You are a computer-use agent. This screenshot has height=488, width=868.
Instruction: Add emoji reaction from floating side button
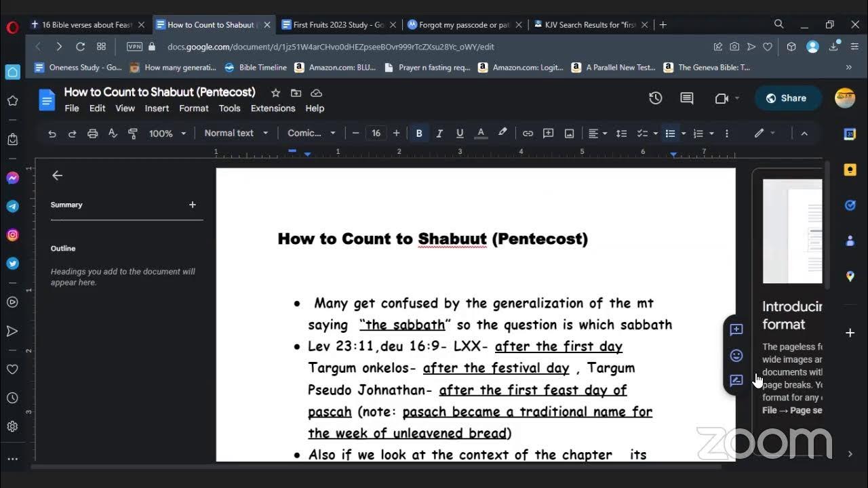[736, 356]
